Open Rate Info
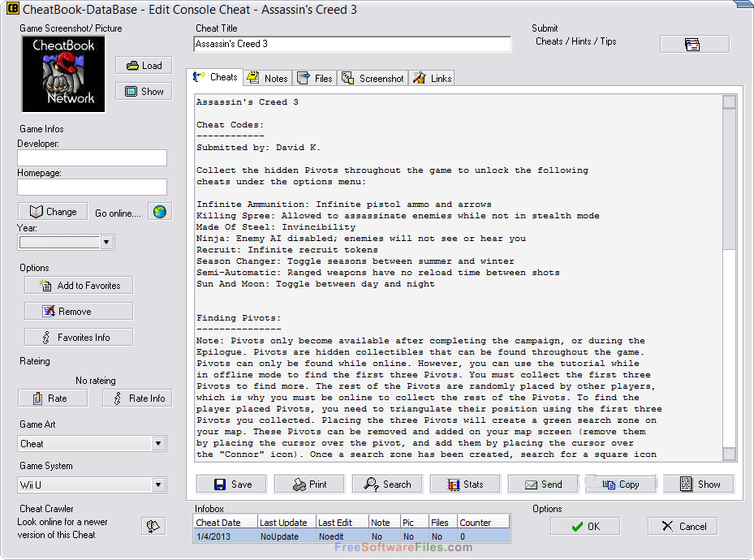This screenshot has height=560, width=754. click(137, 398)
